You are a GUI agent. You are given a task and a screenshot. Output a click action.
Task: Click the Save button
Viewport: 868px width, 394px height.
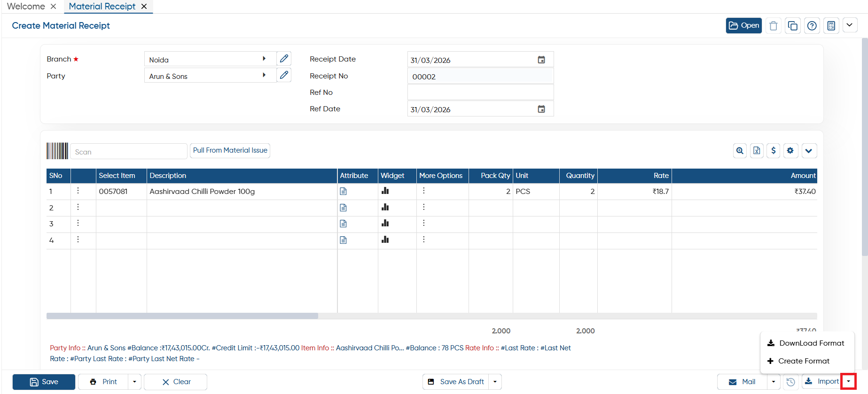(44, 382)
